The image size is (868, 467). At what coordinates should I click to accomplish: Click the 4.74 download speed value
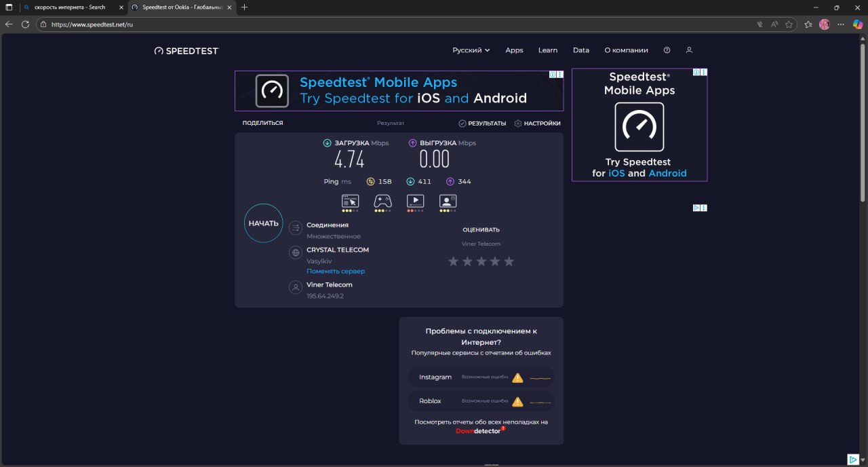coord(349,160)
